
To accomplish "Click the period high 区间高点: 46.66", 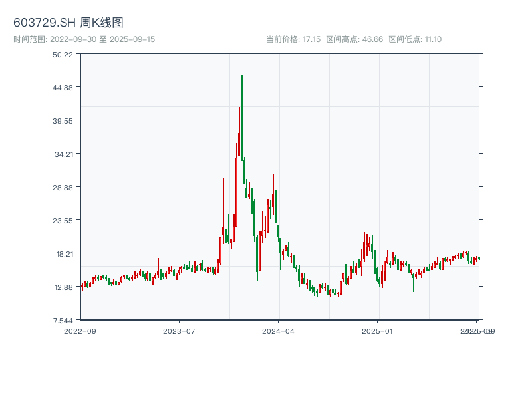I will (354, 39).
